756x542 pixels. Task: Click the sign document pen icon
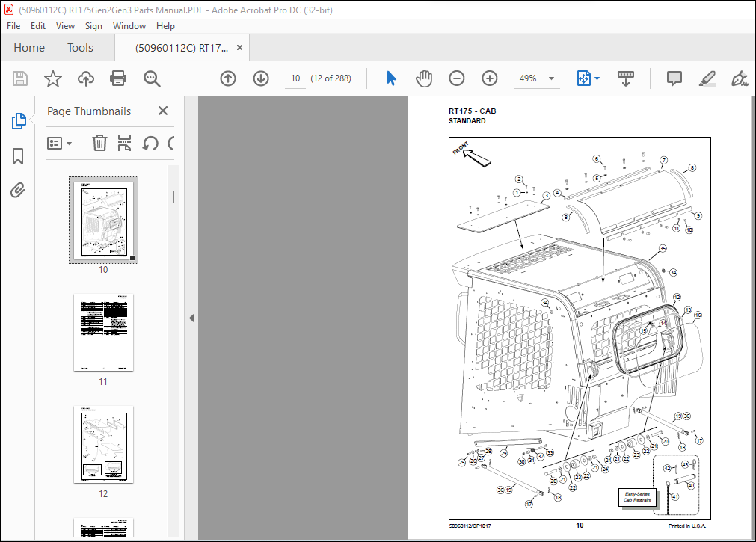click(x=739, y=78)
